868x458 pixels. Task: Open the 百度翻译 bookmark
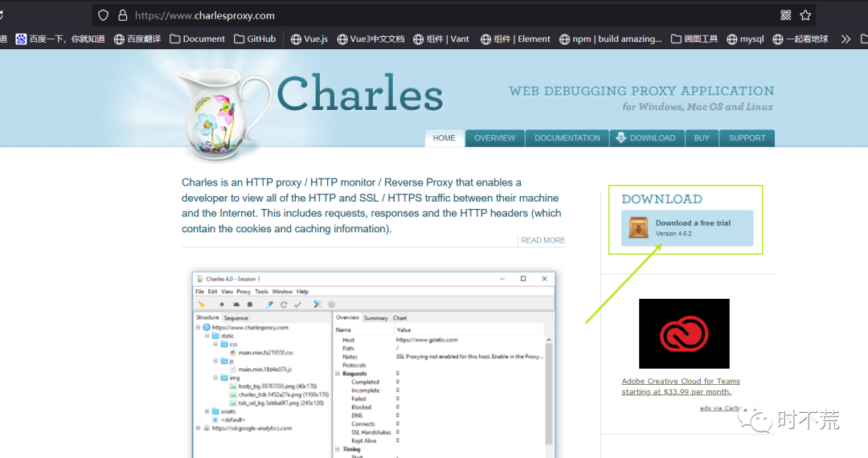(x=137, y=39)
